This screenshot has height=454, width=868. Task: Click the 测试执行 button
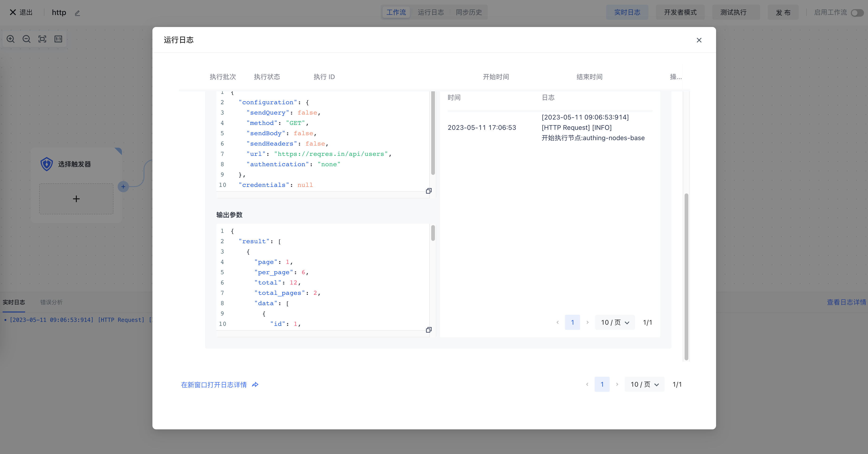733,12
